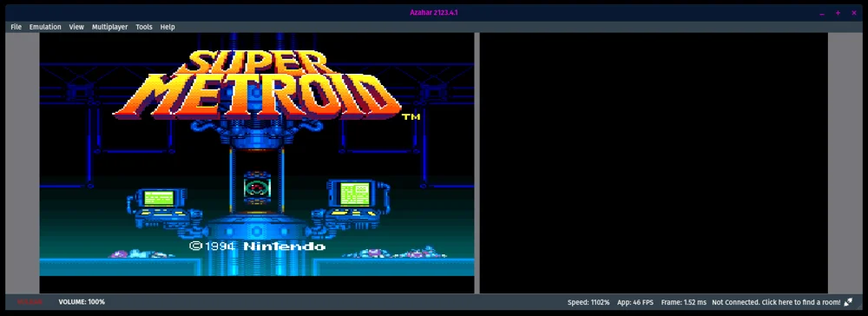The width and height of the screenshot is (868, 316).
Task: Open the Multiplayer menu
Action: [x=109, y=27]
